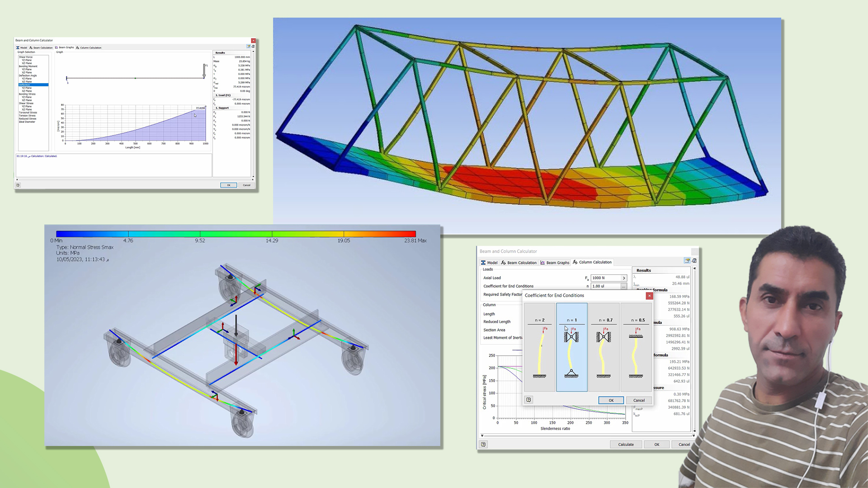Click the results toggle icon in column window

click(x=687, y=261)
